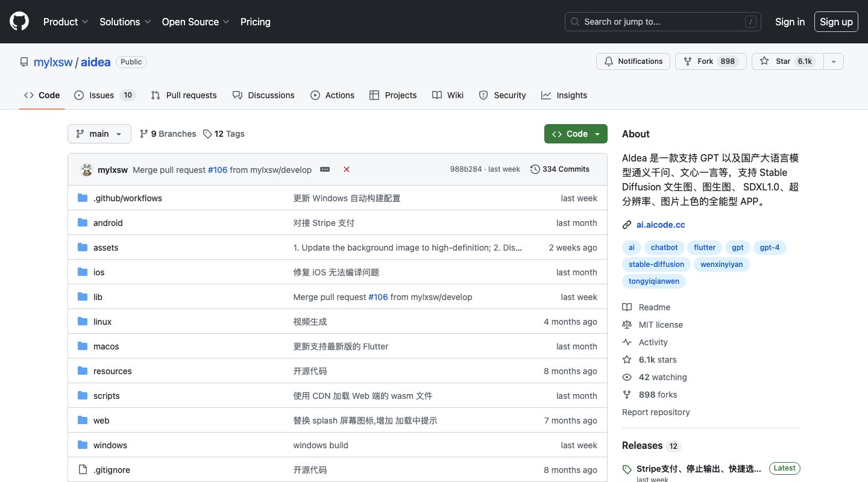868x482 pixels.
Task: Open the 334 Commits history
Action: pos(560,169)
